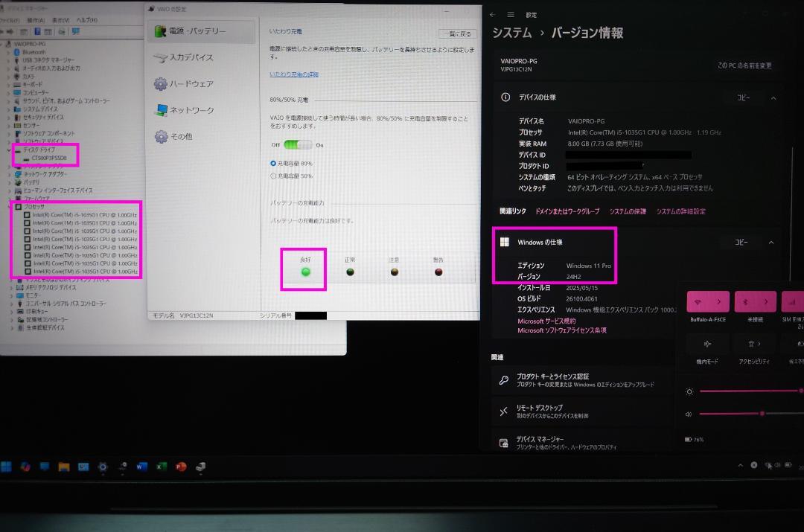Collapse the processors (プロセッサ) tree node
The image size is (804, 532).
point(10,207)
